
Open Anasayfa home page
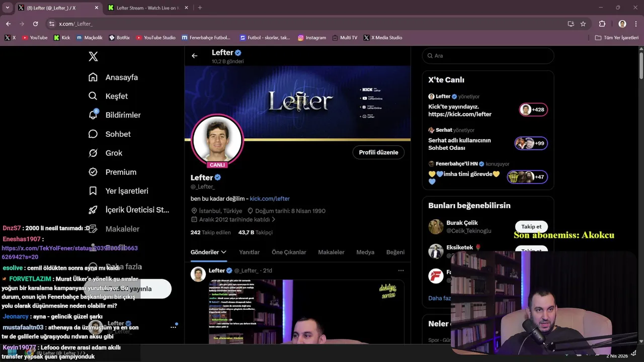(113, 77)
